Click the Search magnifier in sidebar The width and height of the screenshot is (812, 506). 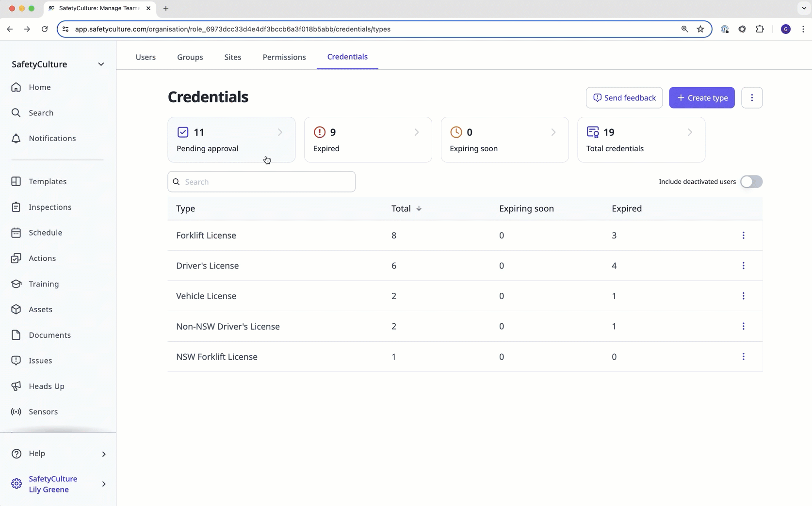click(x=16, y=113)
